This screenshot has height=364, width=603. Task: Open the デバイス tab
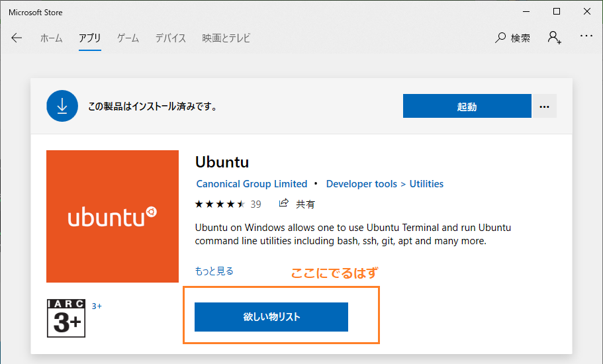[x=171, y=38]
